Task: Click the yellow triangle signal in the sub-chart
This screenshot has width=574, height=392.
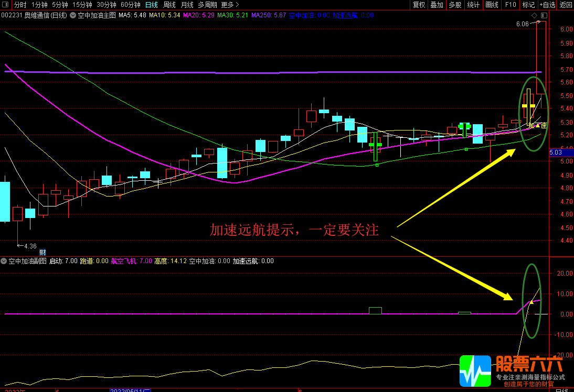Action: (x=531, y=302)
